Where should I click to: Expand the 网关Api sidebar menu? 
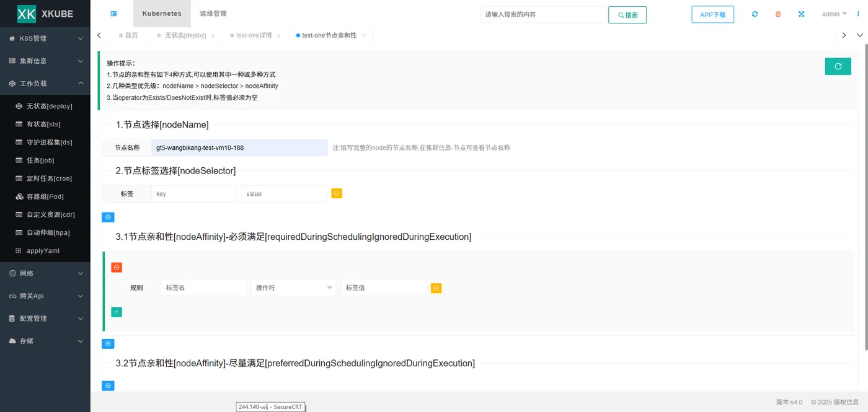(45, 296)
